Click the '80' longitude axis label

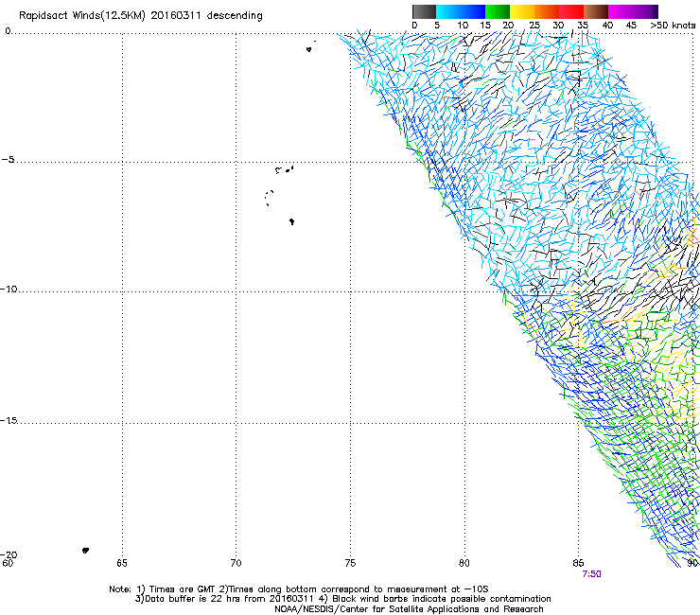[x=464, y=563]
